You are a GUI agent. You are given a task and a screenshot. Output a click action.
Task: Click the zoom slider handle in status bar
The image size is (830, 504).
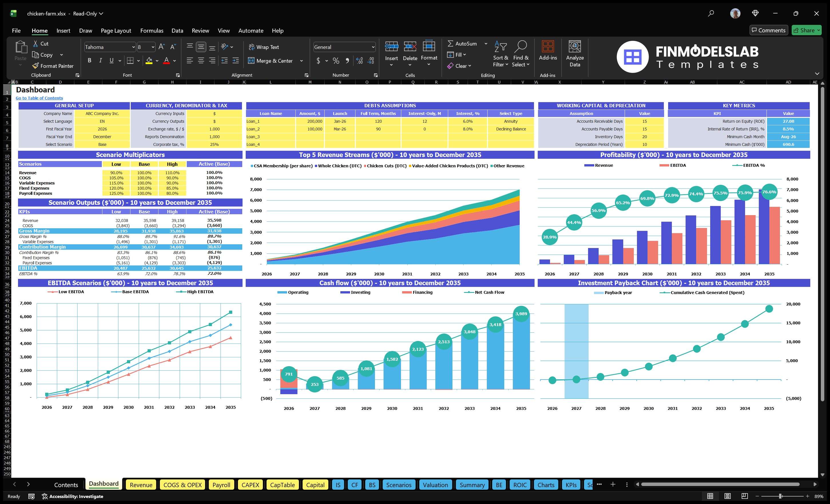(780, 496)
